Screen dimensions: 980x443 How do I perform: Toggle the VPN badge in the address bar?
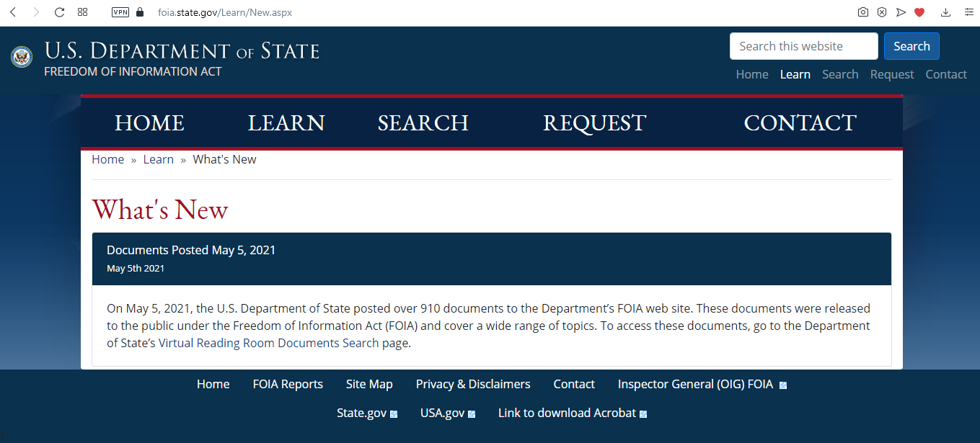coord(120,12)
